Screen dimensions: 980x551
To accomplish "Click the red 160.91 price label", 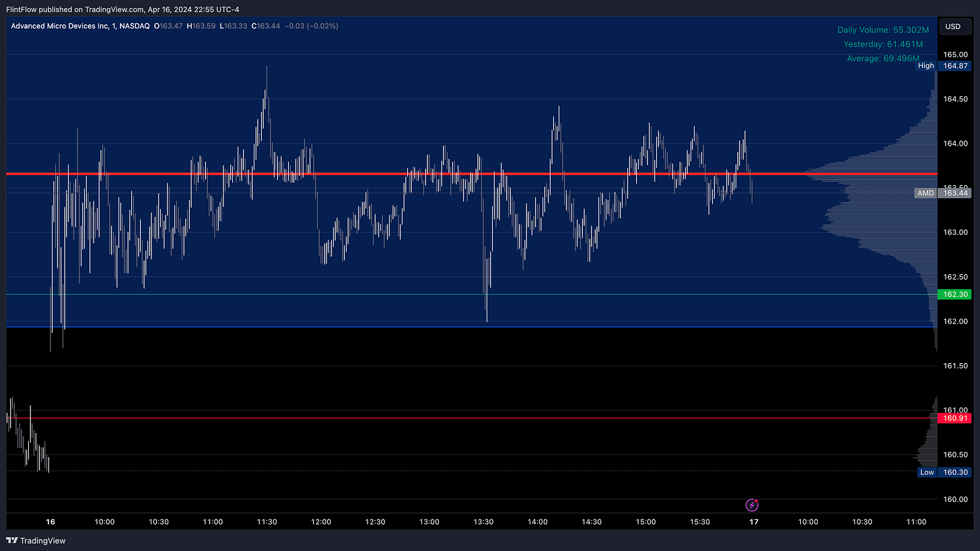I will point(954,418).
